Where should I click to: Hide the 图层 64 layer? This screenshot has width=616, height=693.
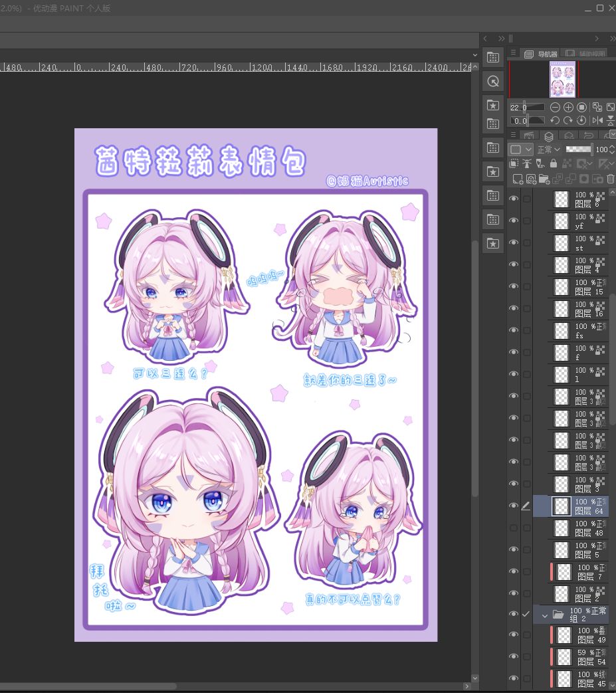[513, 506]
